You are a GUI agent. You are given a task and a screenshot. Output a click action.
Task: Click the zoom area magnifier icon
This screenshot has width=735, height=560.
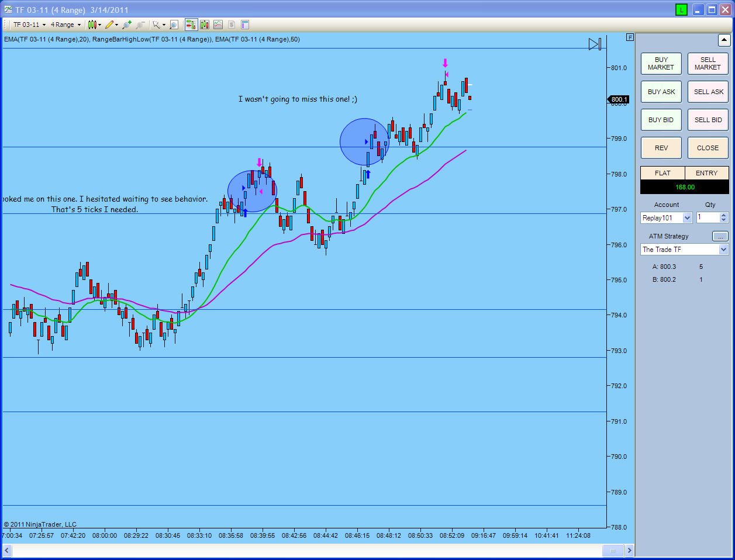[x=174, y=25]
